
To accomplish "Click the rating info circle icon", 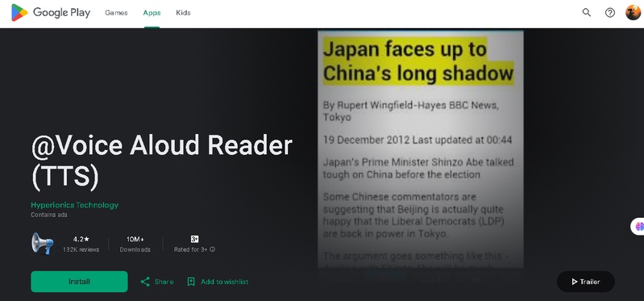I will 212,249.
